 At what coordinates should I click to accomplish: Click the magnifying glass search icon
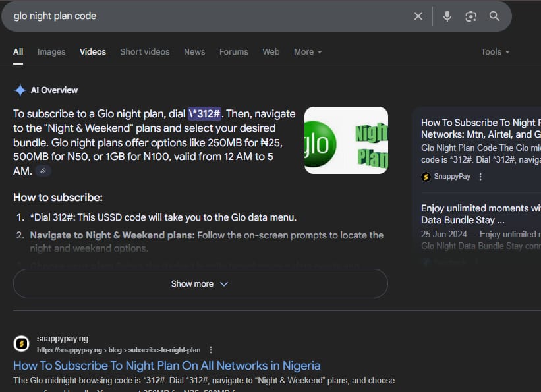pyautogui.click(x=494, y=16)
